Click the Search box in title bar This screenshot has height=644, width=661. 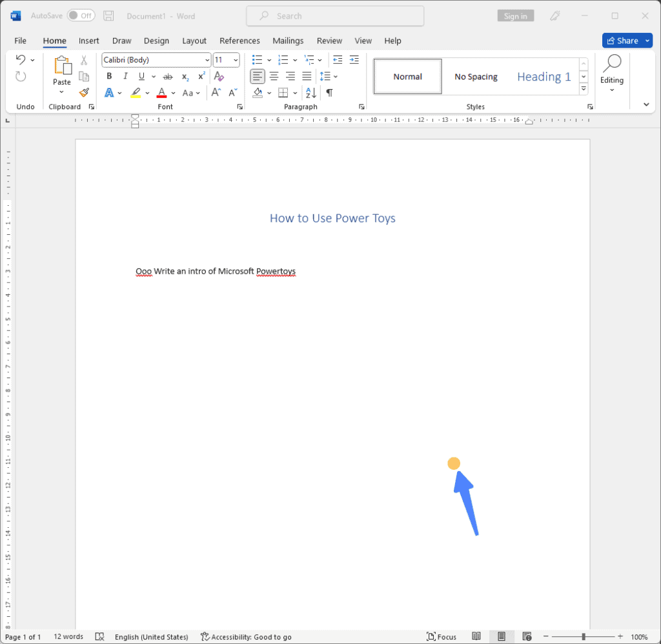(335, 16)
